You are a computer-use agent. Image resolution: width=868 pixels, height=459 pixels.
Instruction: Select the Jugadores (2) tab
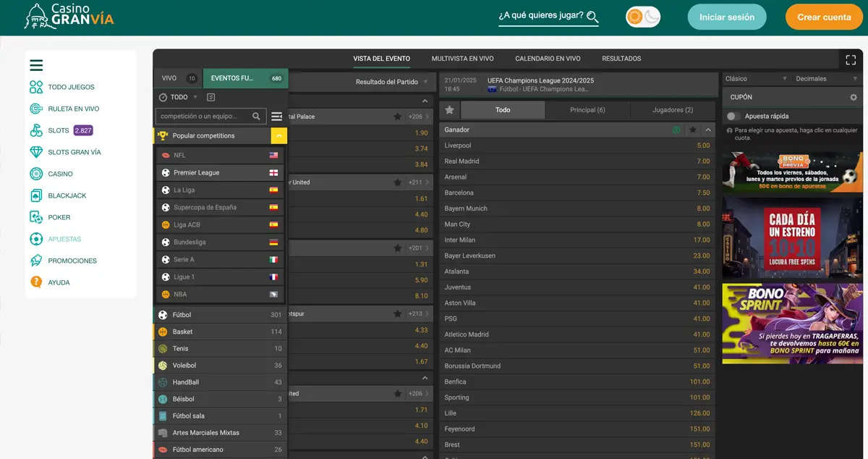pyautogui.click(x=673, y=110)
